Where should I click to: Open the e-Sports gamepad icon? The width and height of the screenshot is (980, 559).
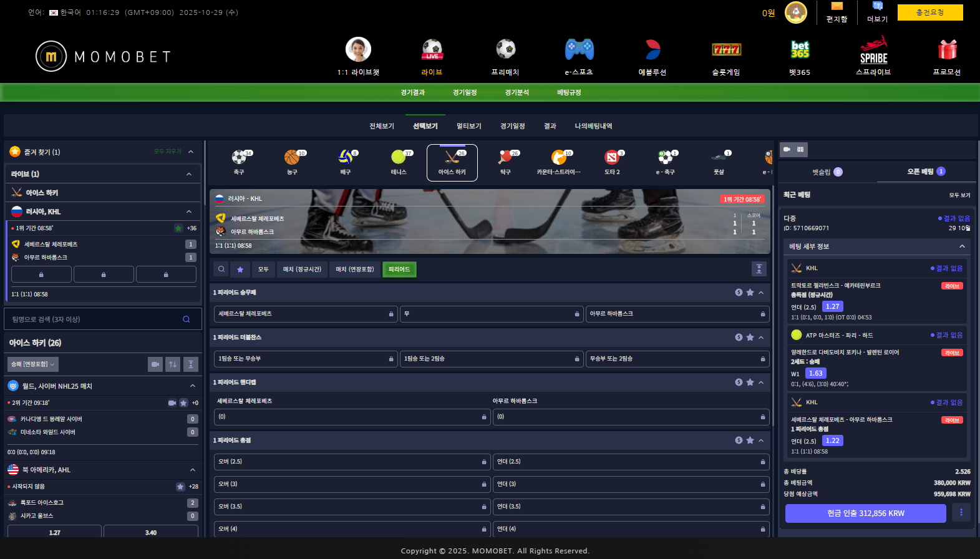click(x=579, y=50)
